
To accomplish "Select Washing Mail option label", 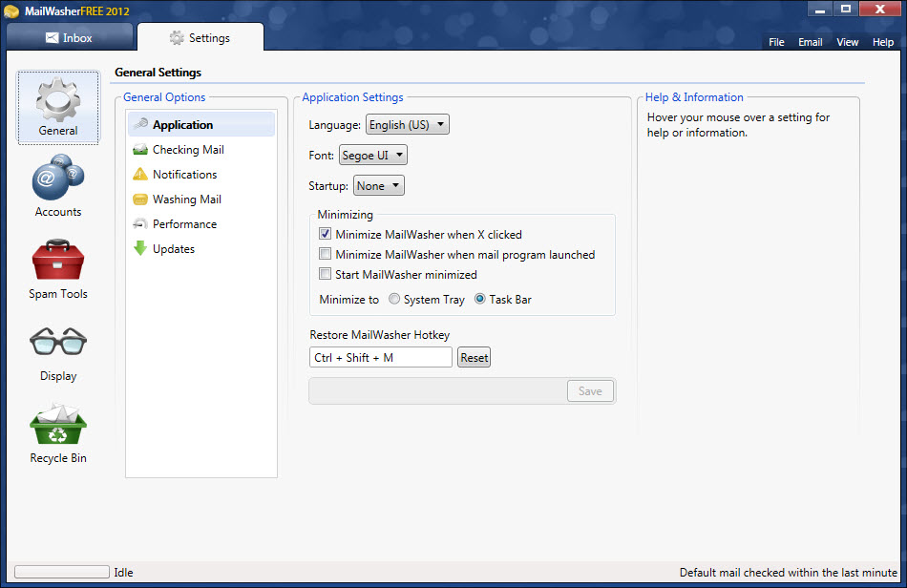I will (187, 199).
